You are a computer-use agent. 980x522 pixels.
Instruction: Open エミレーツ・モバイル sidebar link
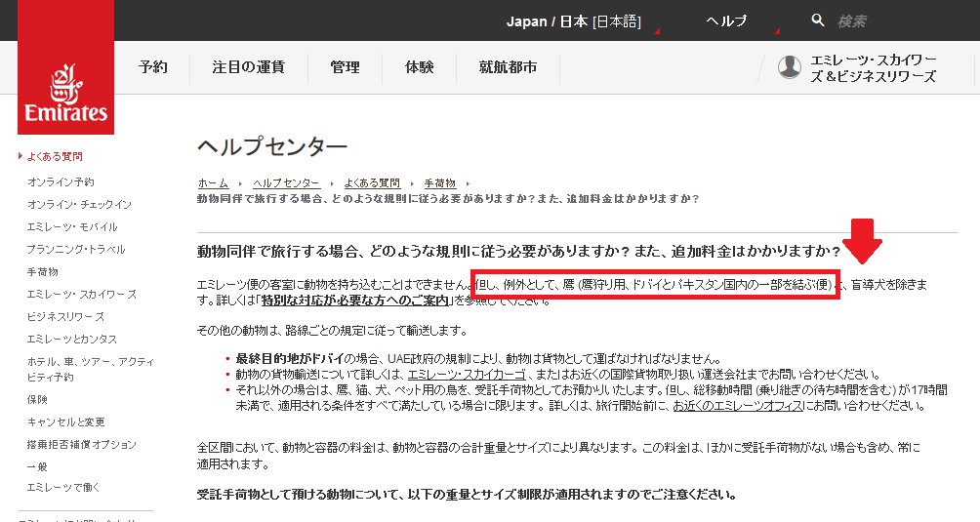click(x=72, y=226)
